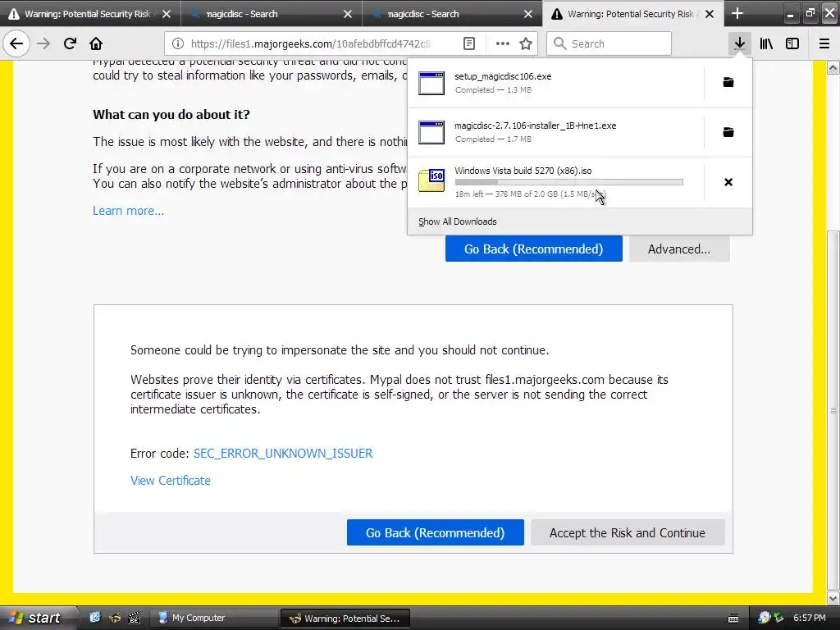The image size is (840, 630).
Task: Click Accept the Risk and Continue
Action: (628, 532)
